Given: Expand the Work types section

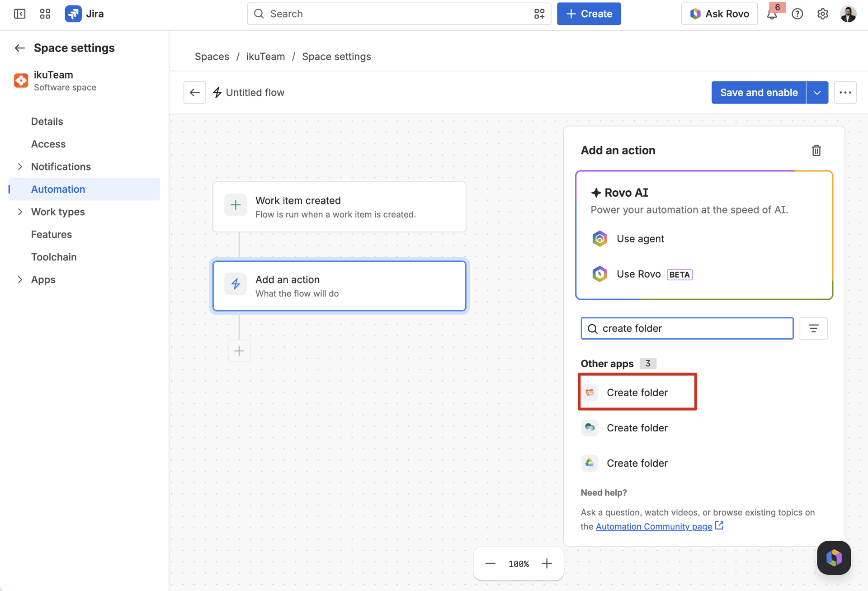Looking at the screenshot, I should click(20, 212).
